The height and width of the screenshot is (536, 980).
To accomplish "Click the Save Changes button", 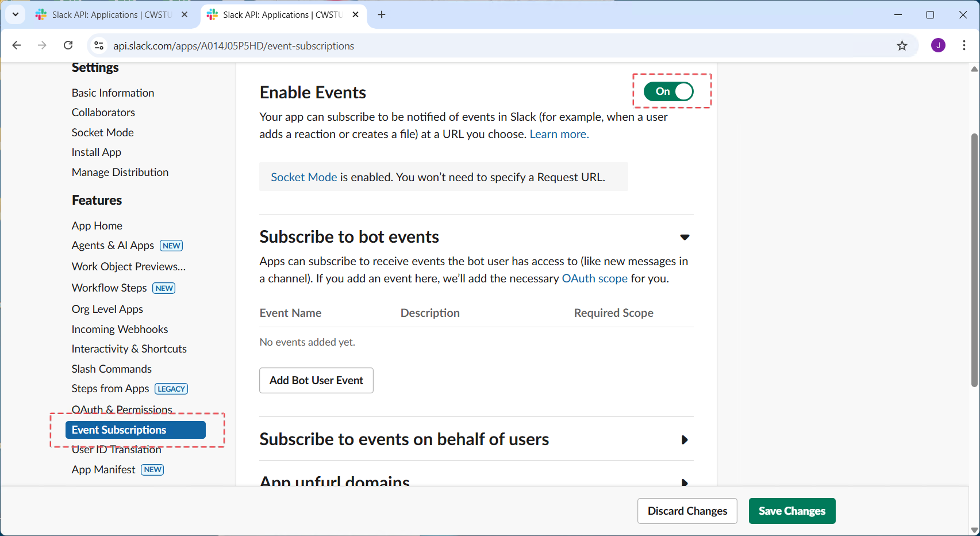I will 791,511.
